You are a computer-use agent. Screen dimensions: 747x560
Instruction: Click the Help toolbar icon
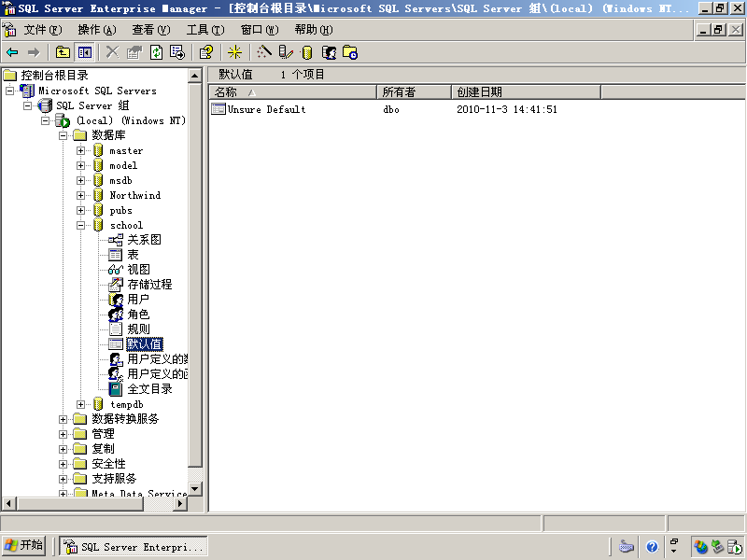206,52
